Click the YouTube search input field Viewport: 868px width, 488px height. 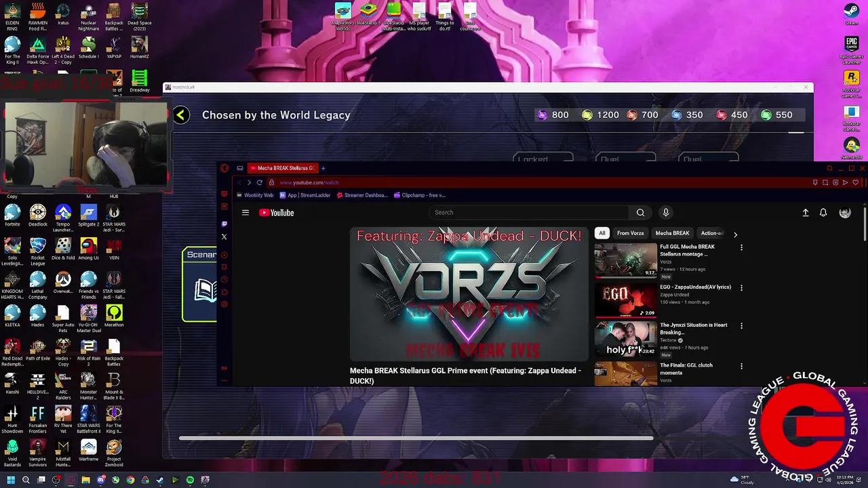[x=529, y=212]
